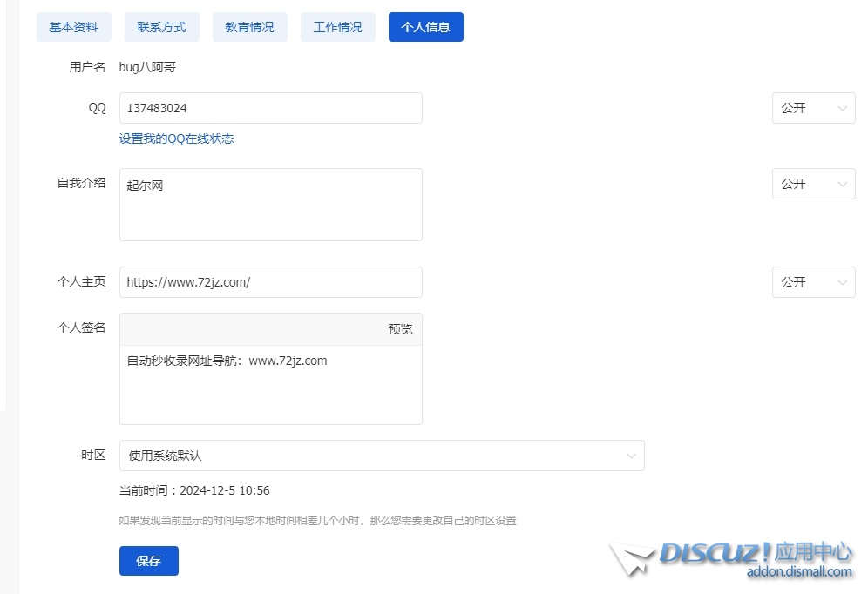
Task: Select the 工作情况 tab
Action: (337, 27)
